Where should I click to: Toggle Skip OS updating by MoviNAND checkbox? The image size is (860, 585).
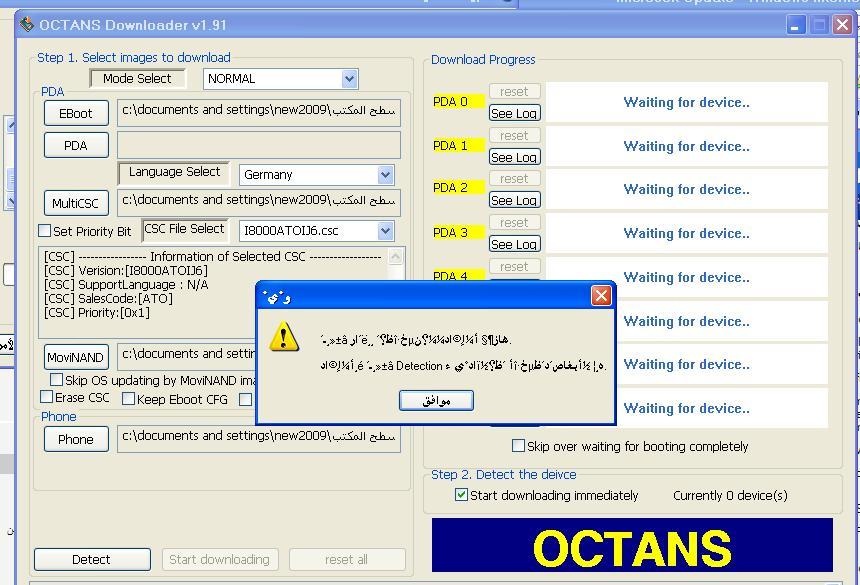point(56,379)
